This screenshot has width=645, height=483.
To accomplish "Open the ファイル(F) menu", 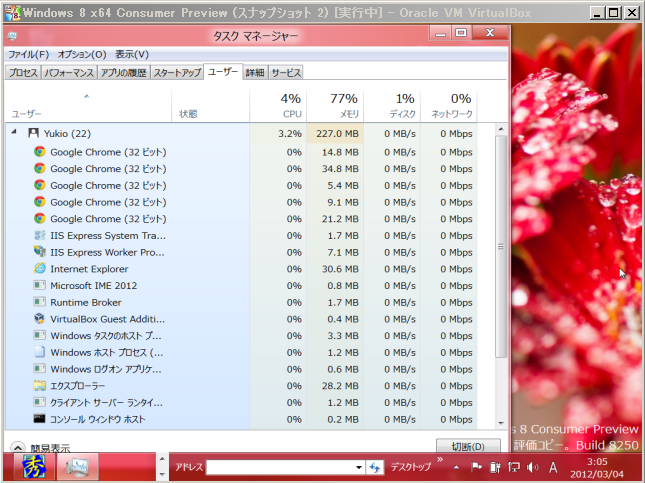I will coord(28,54).
